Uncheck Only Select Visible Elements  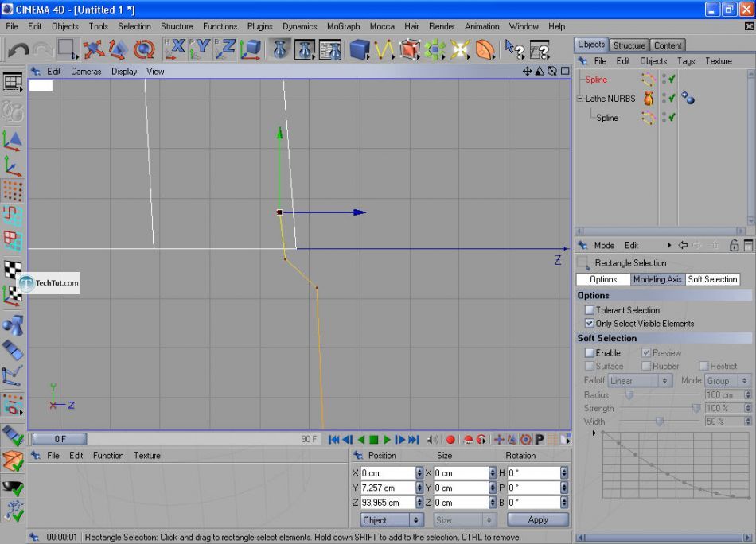[x=589, y=324]
